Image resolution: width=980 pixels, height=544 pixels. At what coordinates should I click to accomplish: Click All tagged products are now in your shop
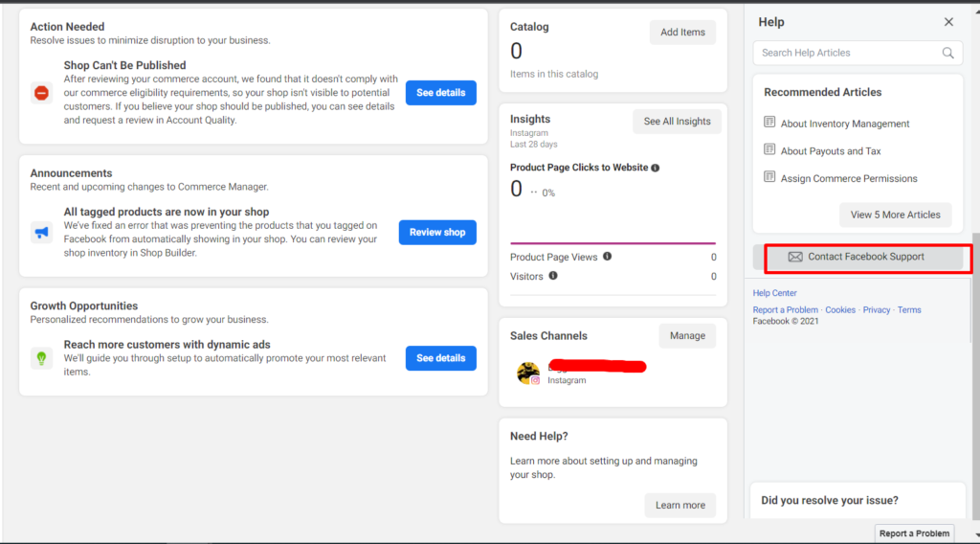(x=167, y=212)
